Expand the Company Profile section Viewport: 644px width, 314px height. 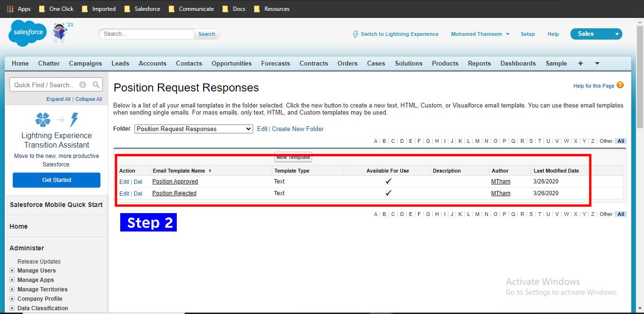tap(12, 299)
